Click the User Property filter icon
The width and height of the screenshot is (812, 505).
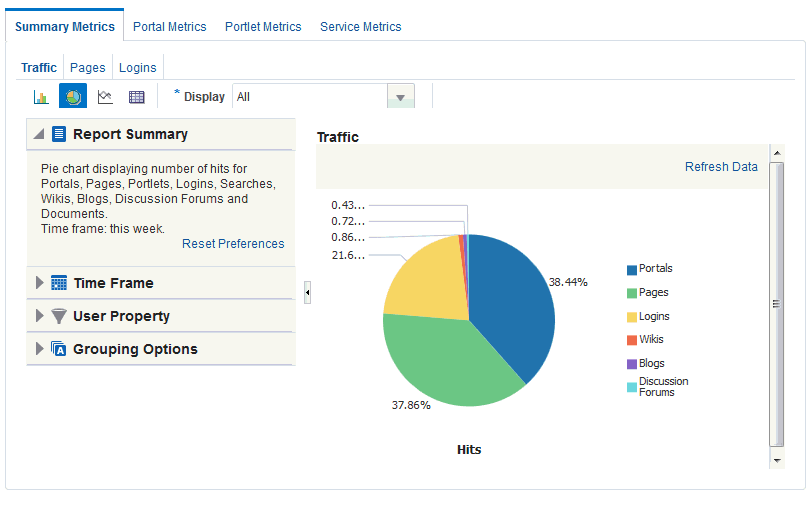click(59, 316)
